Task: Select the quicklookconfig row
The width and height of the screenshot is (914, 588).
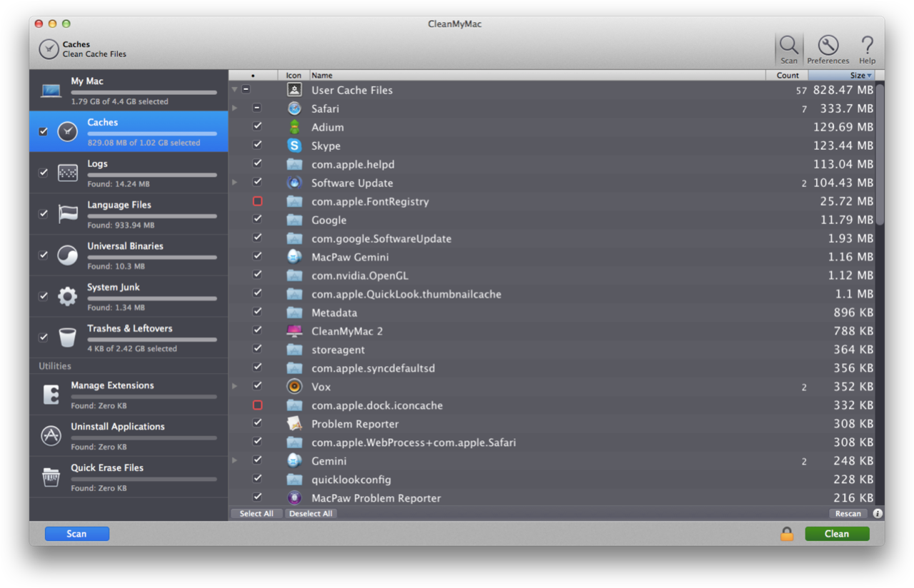Action: 552,480
